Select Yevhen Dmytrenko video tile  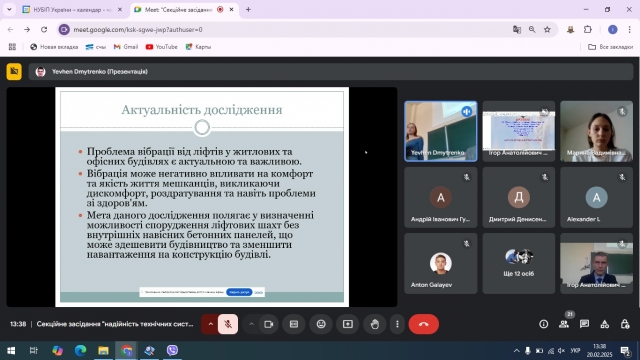pos(440,131)
